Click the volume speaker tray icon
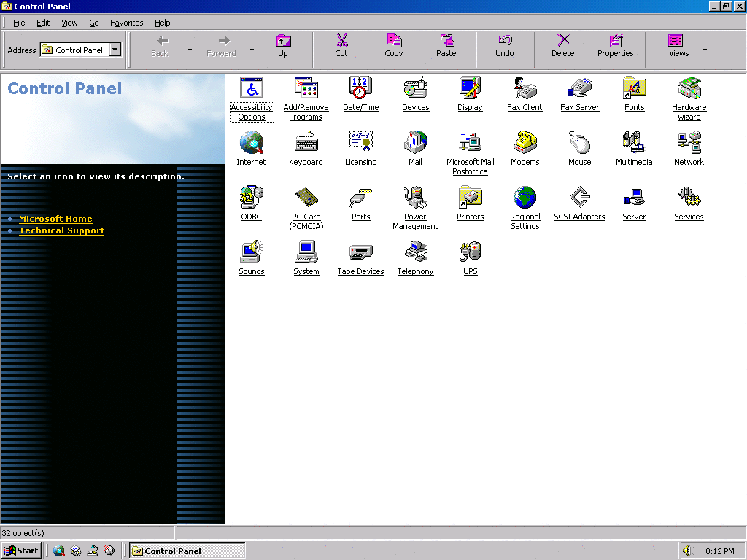This screenshot has height=560, width=747. click(687, 551)
